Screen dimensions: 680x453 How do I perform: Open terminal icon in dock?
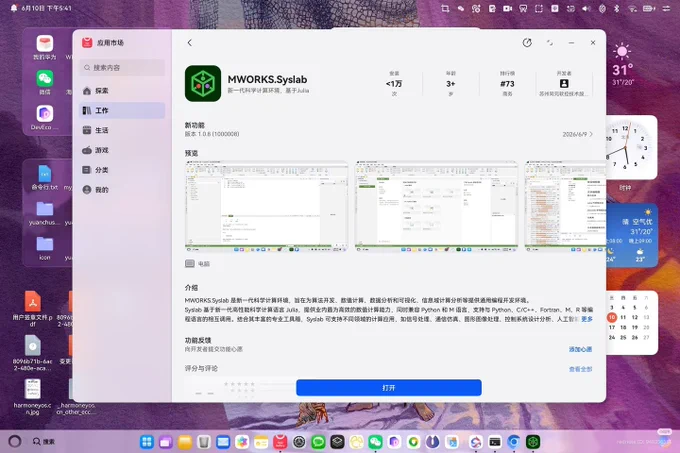coord(495,442)
